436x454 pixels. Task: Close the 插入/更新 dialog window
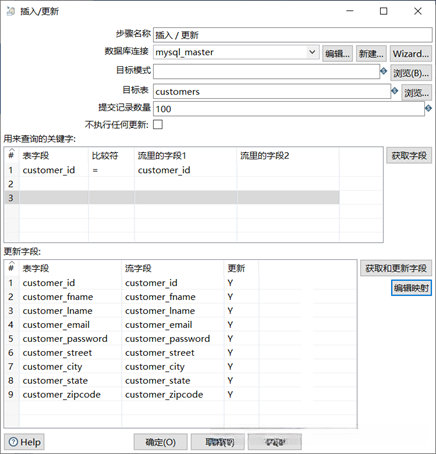[x=418, y=11]
